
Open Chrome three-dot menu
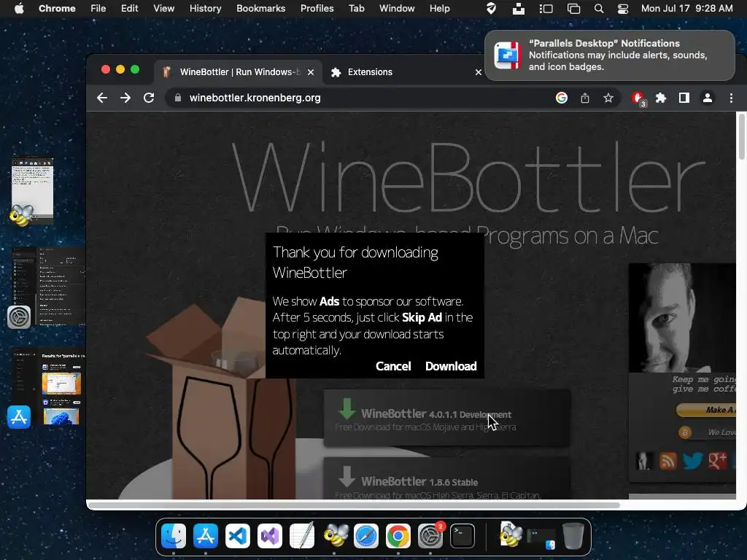(731, 98)
